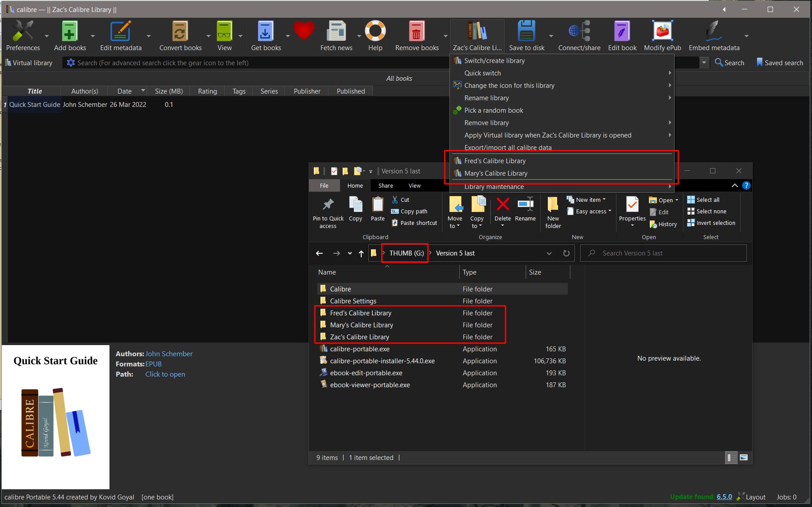
Task: Toggle details view in Explorer status bar
Action: 730,458
